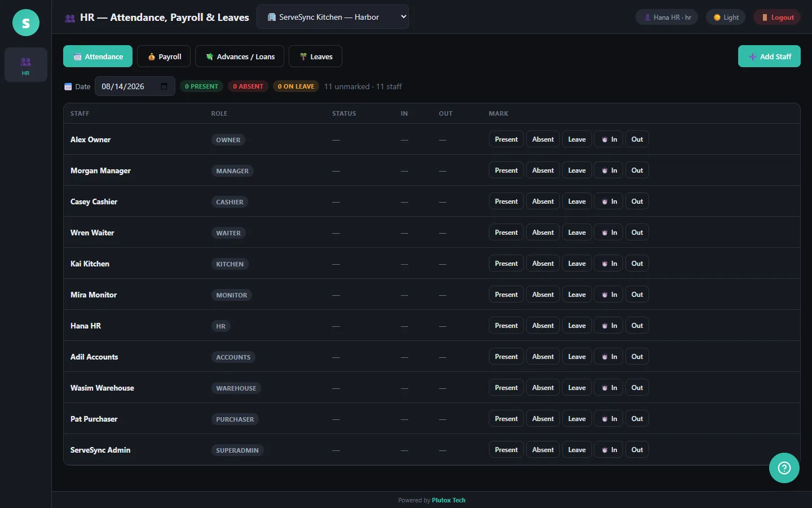Viewport: 812px width, 508px height.
Task: Clock Out Wren Waiter
Action: coord(637,233)
